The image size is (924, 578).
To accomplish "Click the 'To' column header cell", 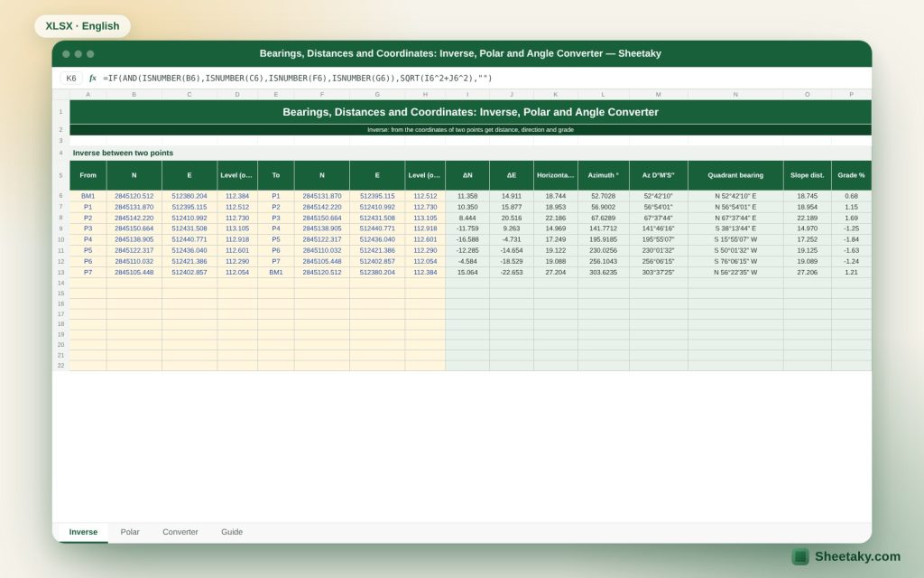I will coord(276,175).
